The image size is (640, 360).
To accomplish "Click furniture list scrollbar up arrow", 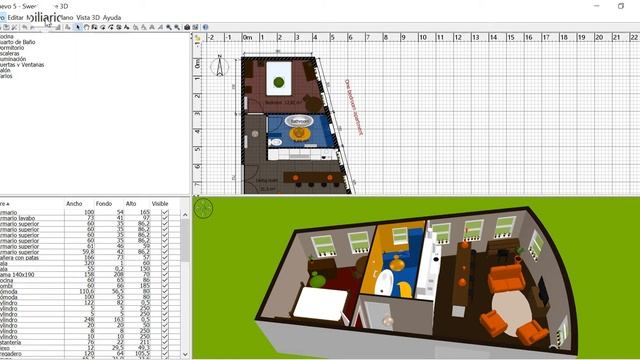I will click(185, 214).
